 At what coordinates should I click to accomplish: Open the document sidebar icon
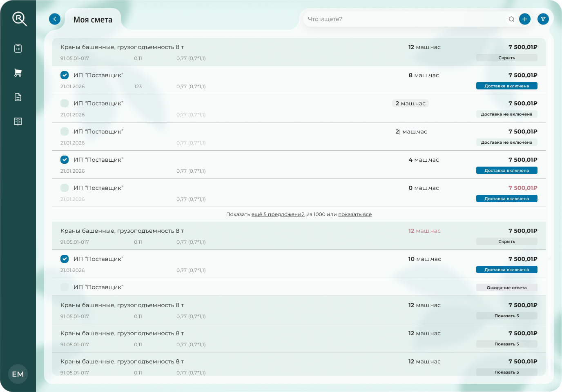tap(18, 97)
